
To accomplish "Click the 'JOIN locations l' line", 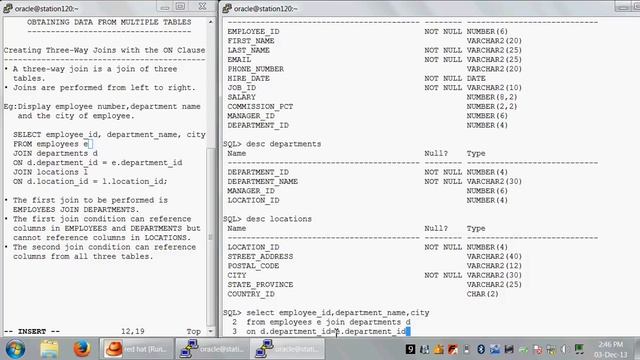I will 51,172.
